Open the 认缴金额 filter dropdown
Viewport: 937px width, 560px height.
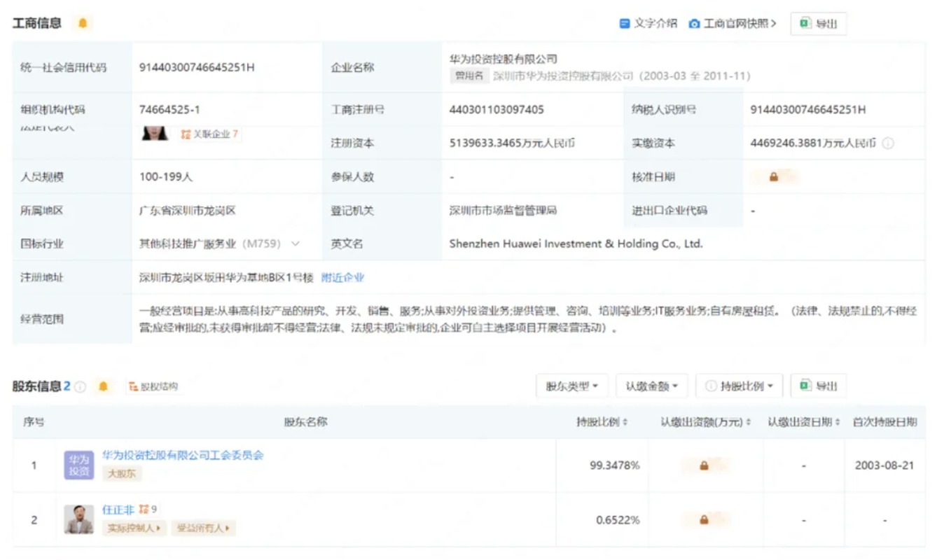pos(652,386)
